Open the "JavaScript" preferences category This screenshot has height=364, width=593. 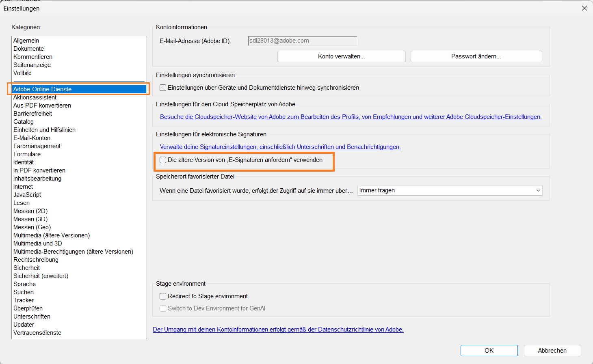(x=27, y=194)
